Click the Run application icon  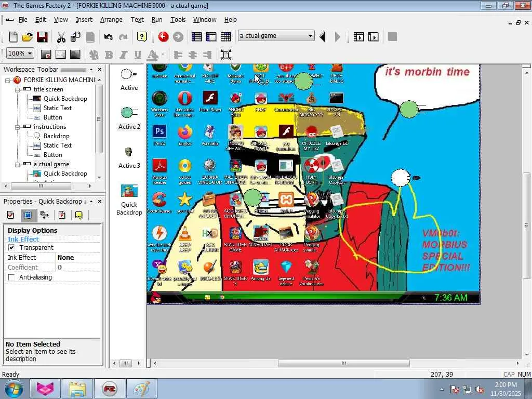click(x=358, y=37)
